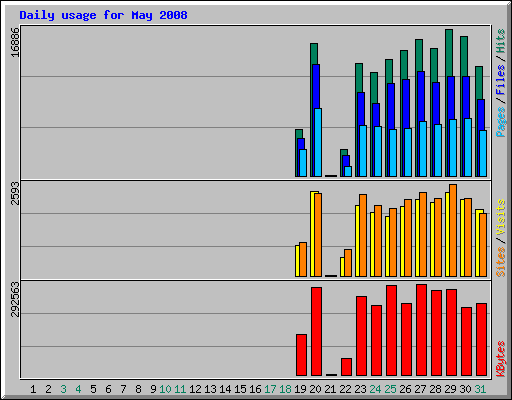
Task: Click the cyan Pages bar for day 20
Action: 318,142
